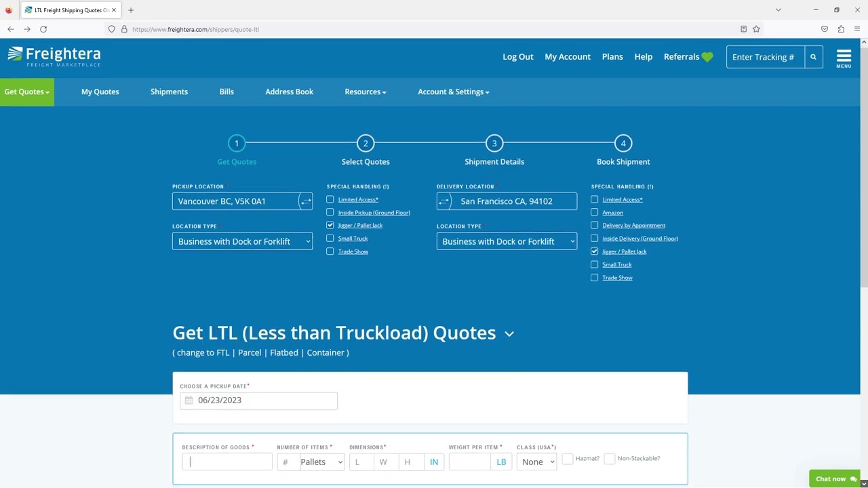The image size is (868, 488).
Task: Expand Get Quotes green menu
Action: [27, 91]
